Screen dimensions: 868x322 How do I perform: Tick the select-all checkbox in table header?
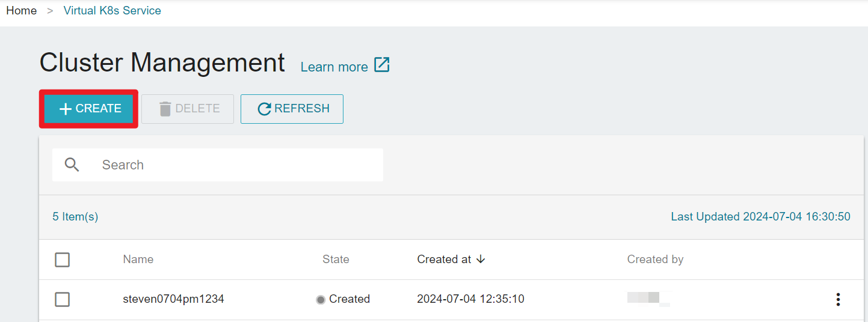[x=62, y=260]
